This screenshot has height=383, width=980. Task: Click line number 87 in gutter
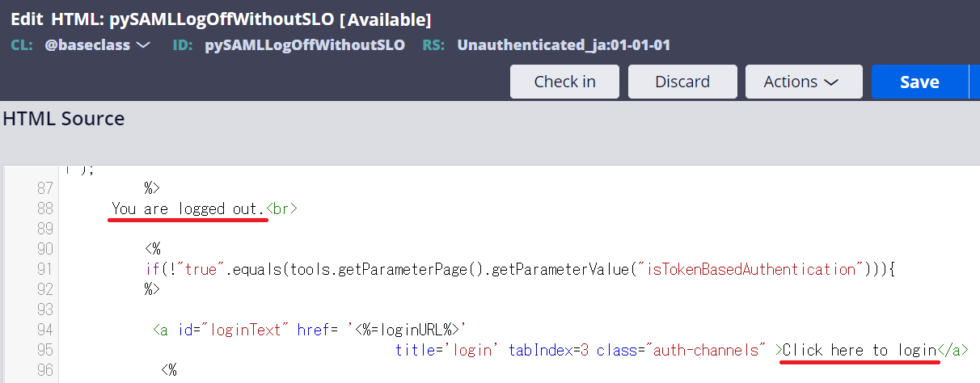[x=44, y=188]
